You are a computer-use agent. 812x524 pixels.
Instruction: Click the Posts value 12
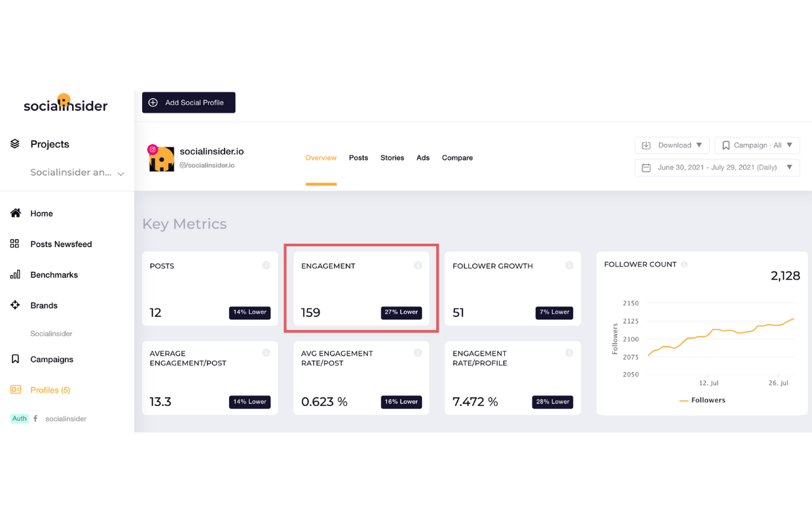(x=155, y=312)
